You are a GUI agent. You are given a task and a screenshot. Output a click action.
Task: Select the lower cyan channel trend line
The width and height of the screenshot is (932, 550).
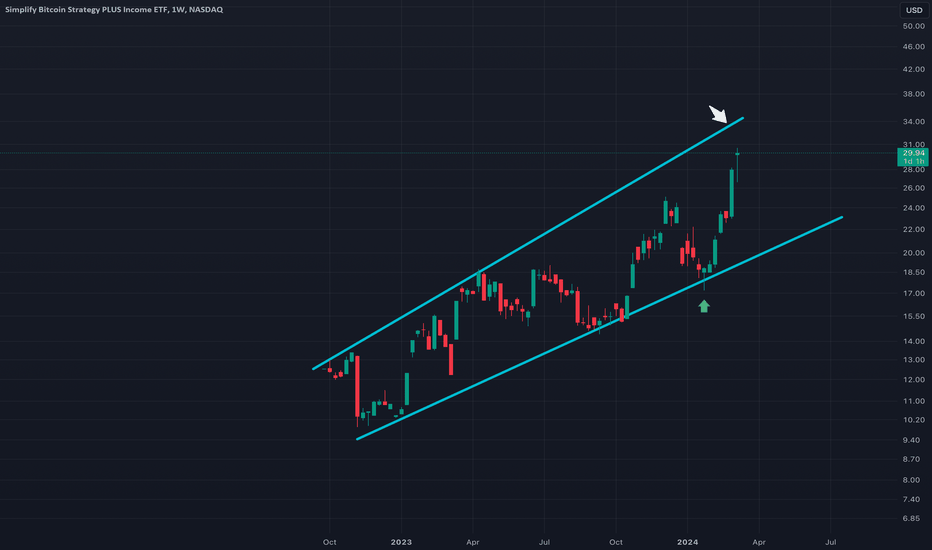click(600, 328)
